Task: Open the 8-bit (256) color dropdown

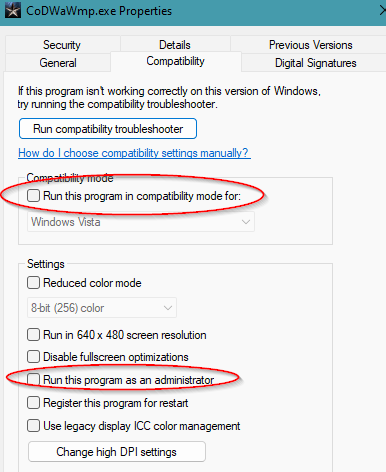Action: click(102, 308)
